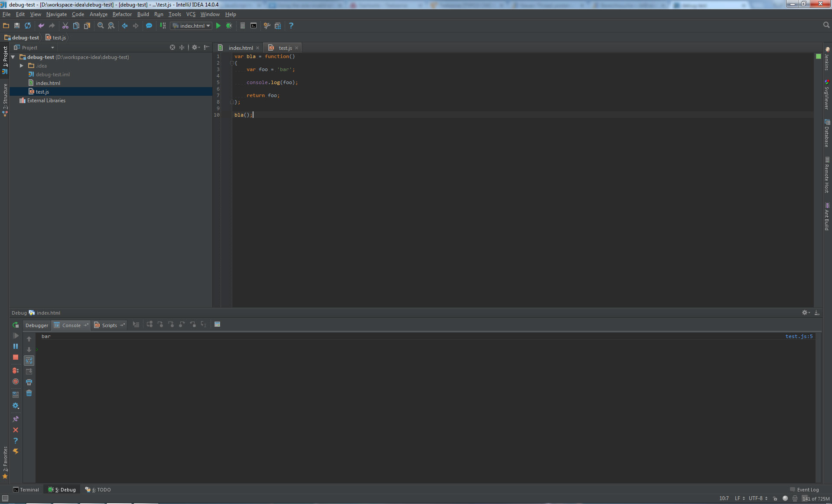Open the Database side tool window

827,133
